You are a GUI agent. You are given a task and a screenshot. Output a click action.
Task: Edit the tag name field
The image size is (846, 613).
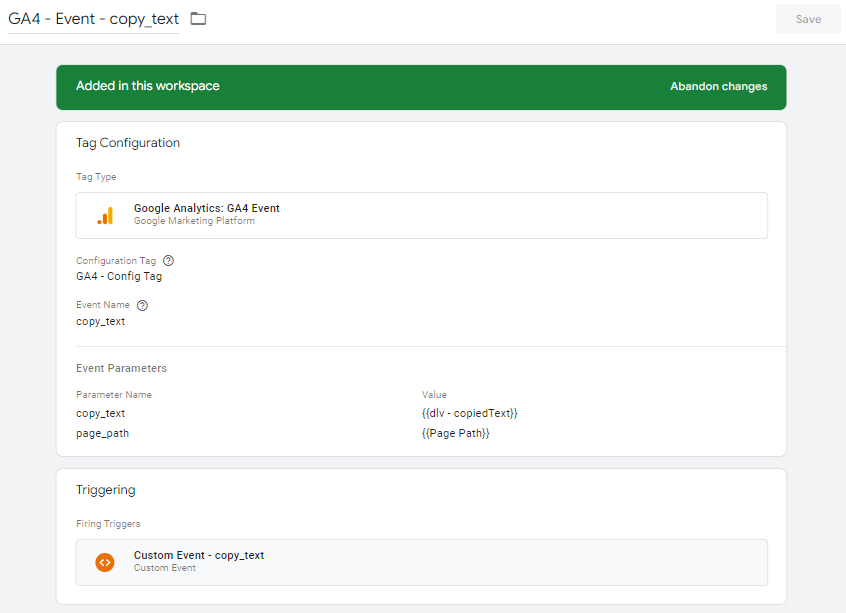[x=93, y=19]
